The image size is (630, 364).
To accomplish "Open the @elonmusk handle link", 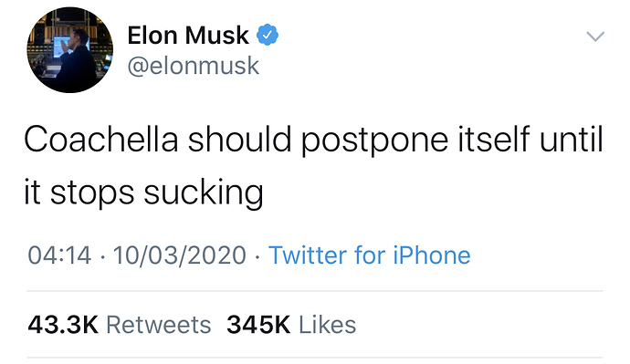I will tap(194, 66).
